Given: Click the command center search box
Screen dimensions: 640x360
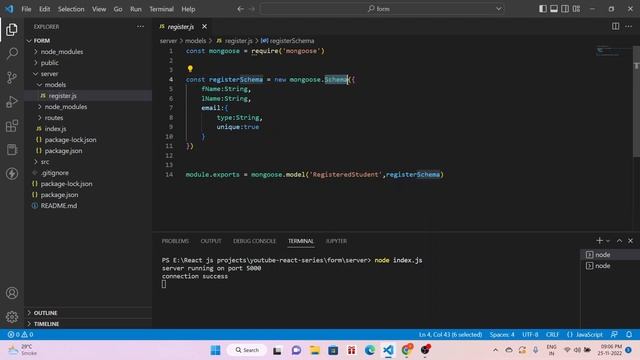Looking at the screenshot, I should pos(382,9).
